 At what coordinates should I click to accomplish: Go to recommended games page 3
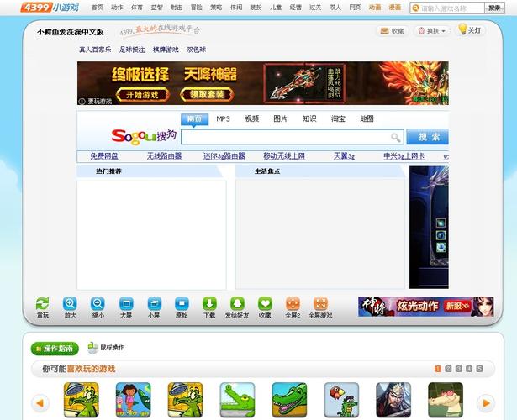(x=459, y=369)
